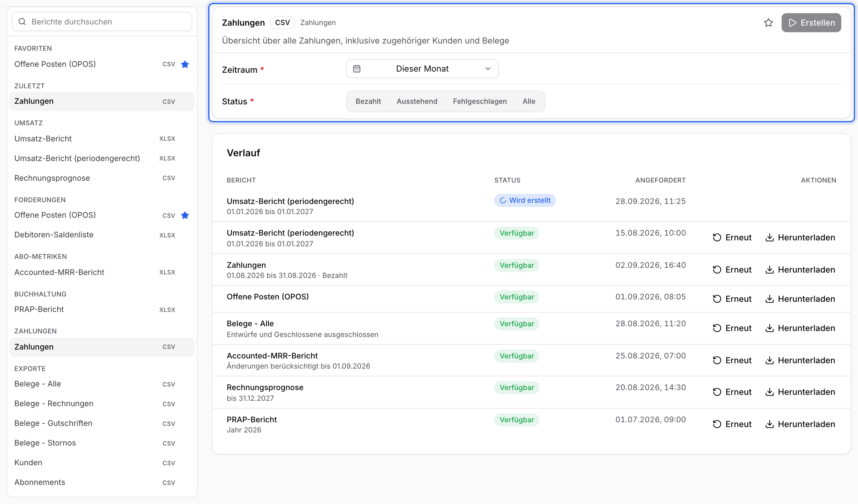Select status Alle
This screenshot has height=504, width=858.
click(x=529, y=101)
